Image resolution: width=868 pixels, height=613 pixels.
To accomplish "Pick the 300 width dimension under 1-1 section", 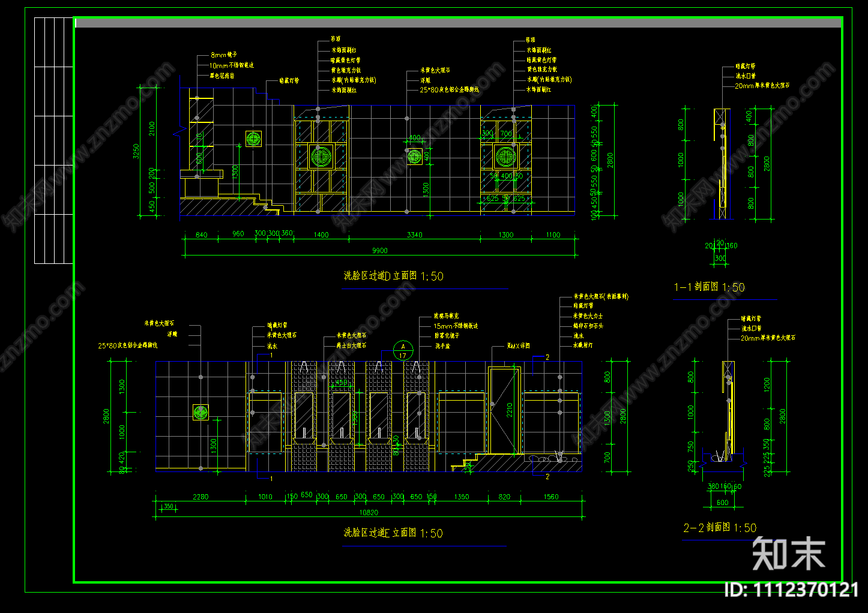I will pos(720,259).
